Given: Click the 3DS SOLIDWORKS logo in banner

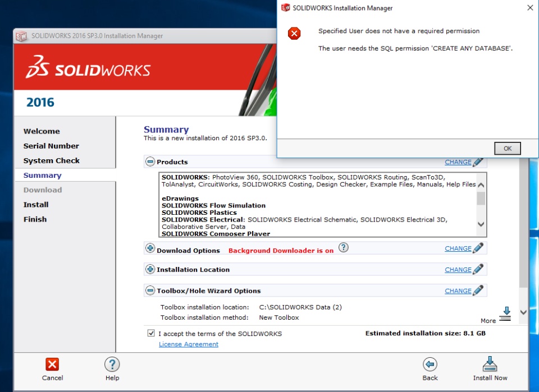Looking at the screenshot, I should 88,67.
